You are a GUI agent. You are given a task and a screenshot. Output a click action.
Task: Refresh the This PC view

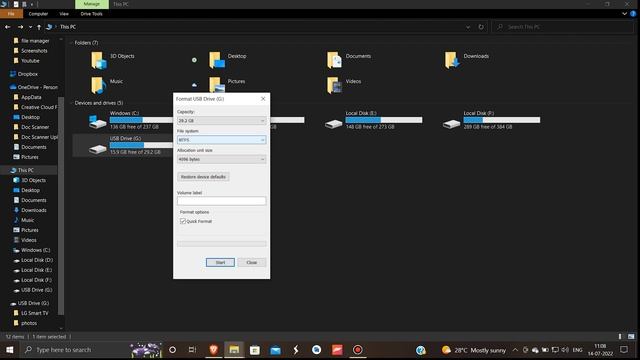(x=481, y=27)
